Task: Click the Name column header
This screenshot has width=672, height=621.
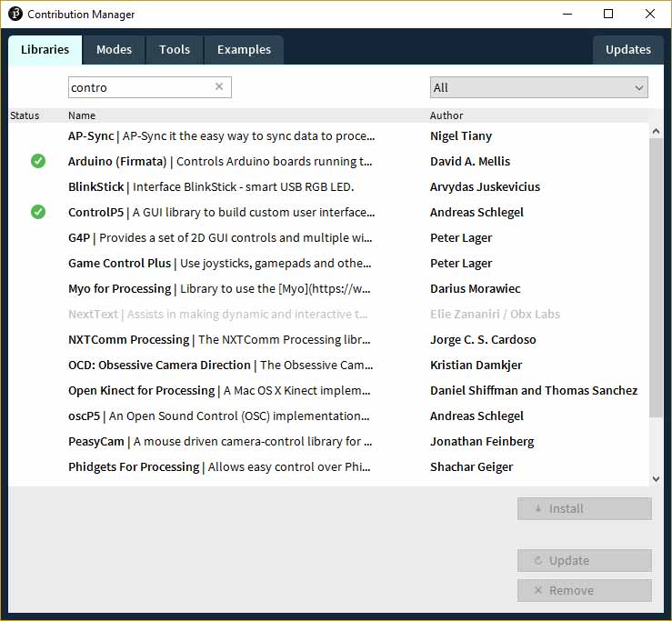Action: tap(82, 115)
